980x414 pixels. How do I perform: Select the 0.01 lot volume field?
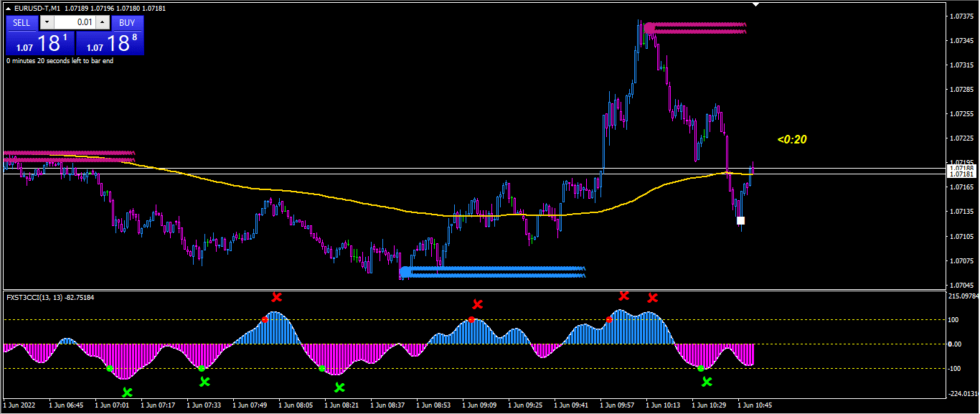coord(75,22)
